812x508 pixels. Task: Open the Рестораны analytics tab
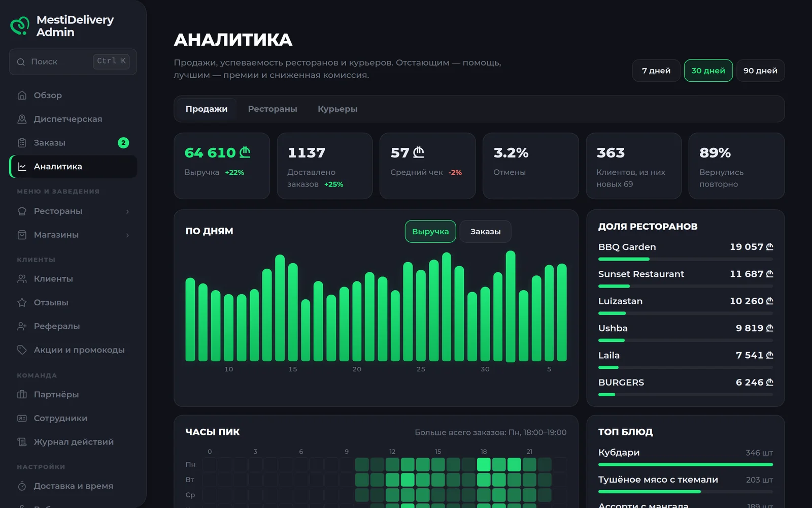pos(273,109)
